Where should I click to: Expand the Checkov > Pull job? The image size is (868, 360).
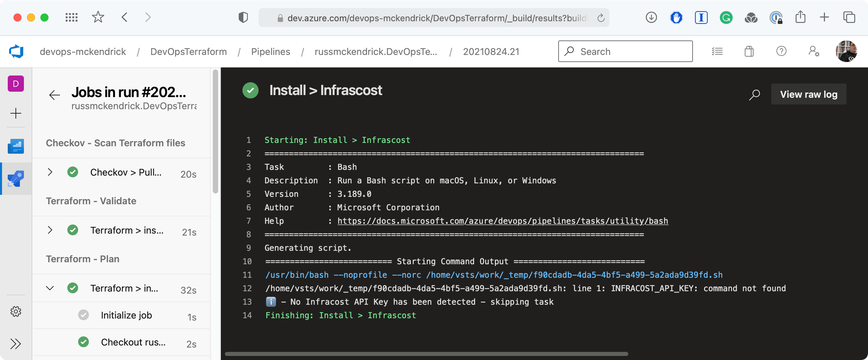pyautogui.click(x=50, y=172)
